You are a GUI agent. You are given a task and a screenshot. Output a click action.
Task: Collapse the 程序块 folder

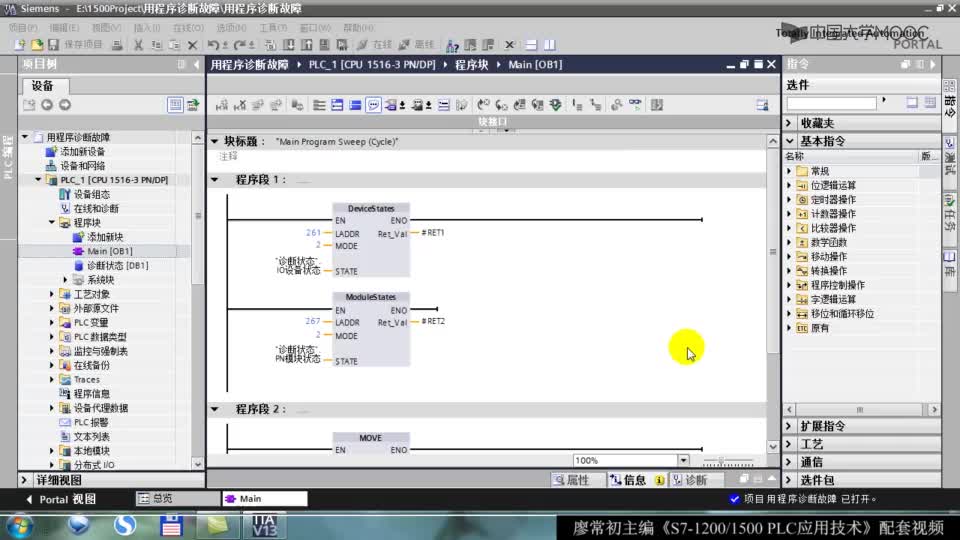tap(52, 223)
